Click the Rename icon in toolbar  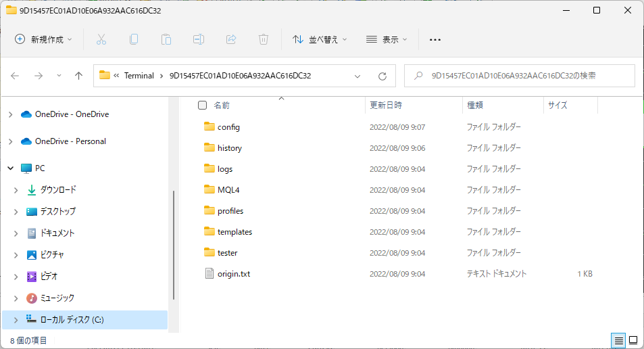pyautogui.click(x=199, y=39)
